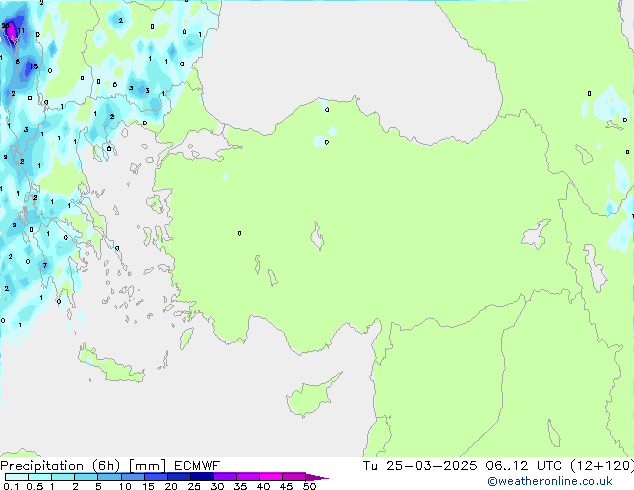Pick the 15–20 mm legend color box
634x490 pixels.
155,477
